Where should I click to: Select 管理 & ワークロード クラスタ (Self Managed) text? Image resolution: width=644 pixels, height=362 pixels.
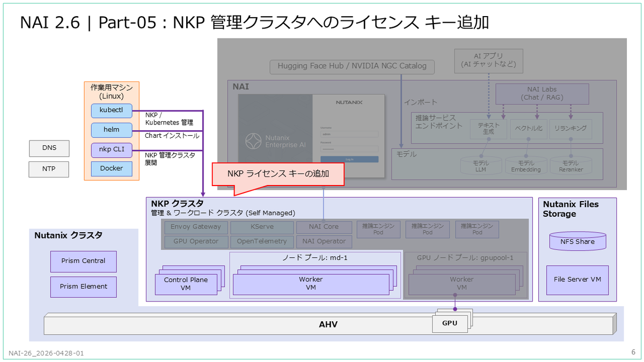pyautogui.click(x=223, y=213)
